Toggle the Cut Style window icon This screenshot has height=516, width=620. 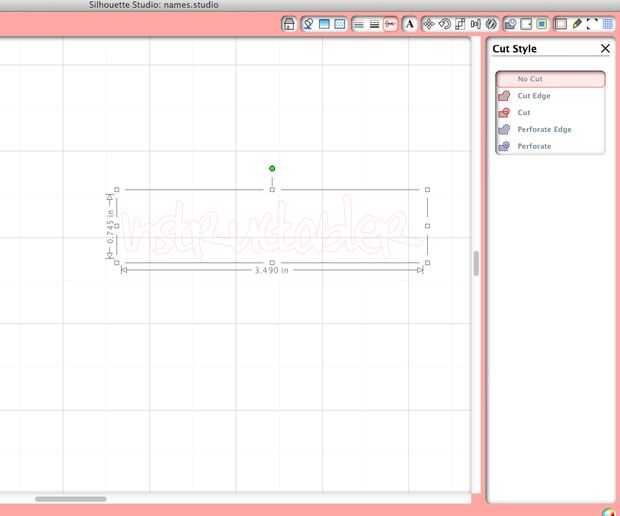(x=390, y=25)
